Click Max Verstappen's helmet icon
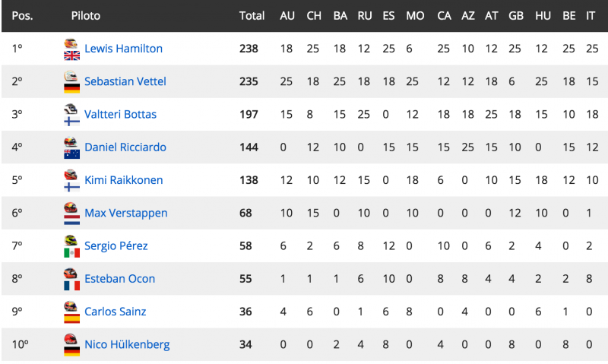This screenshot has width=608, height=364. click(71, 207)
